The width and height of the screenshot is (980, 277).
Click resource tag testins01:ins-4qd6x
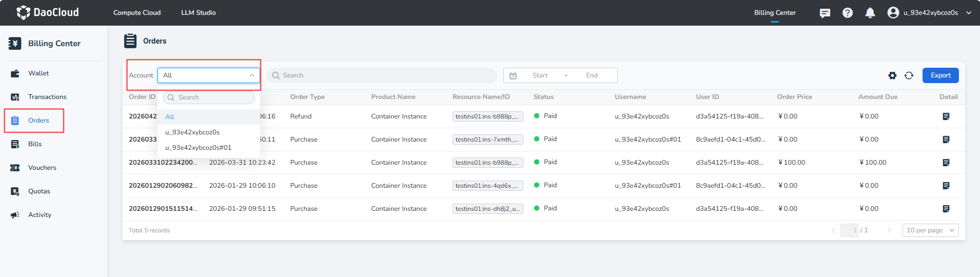click(487, 186)
